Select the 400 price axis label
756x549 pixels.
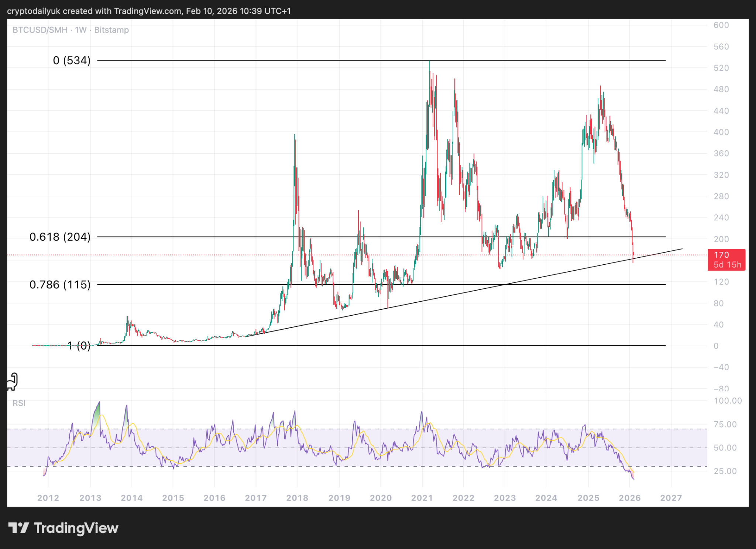[x=721, y=132]
